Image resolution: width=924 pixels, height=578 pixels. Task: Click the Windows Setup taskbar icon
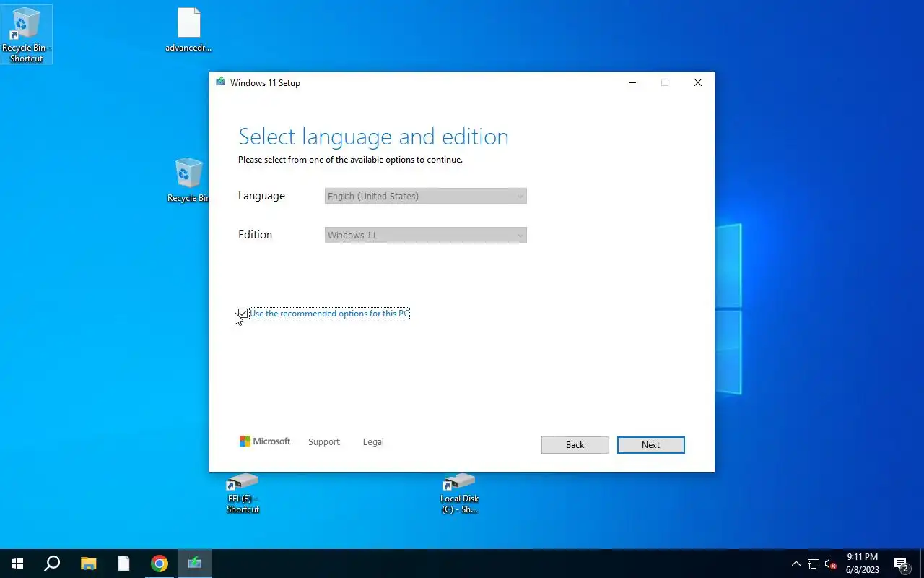[195, 564]
